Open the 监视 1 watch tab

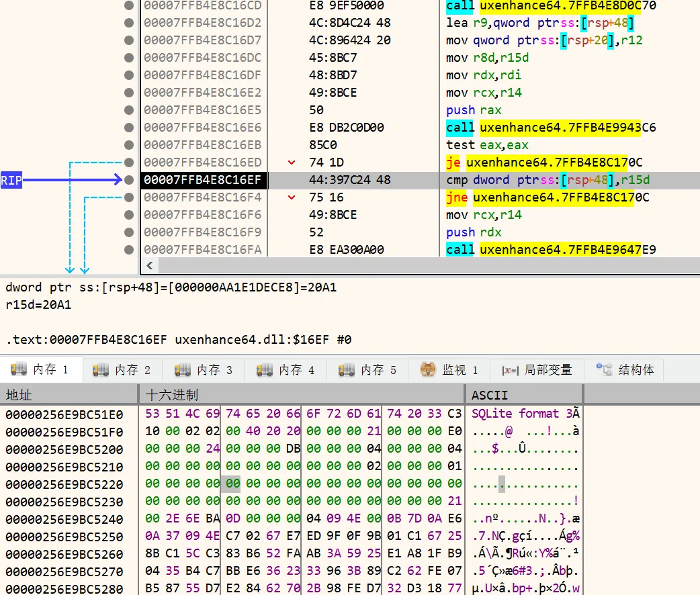pyautogui.click(x=449, y=369)
